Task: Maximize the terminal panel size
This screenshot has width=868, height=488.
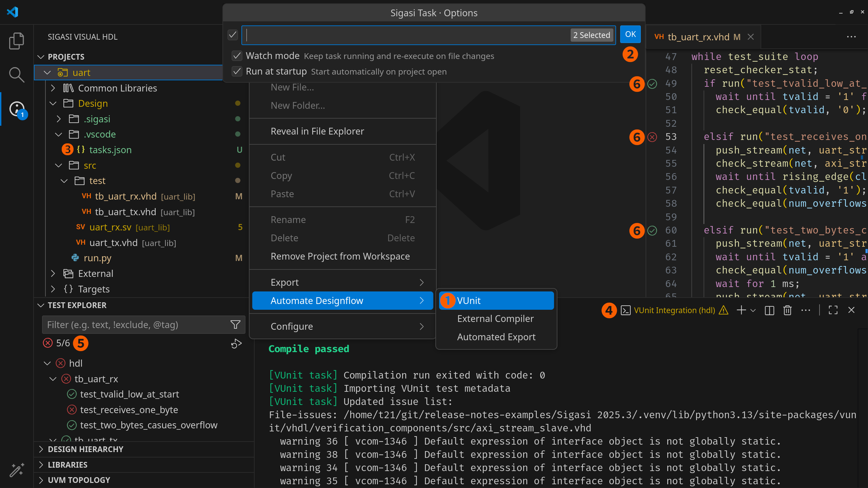Action: tap(833, 310)
